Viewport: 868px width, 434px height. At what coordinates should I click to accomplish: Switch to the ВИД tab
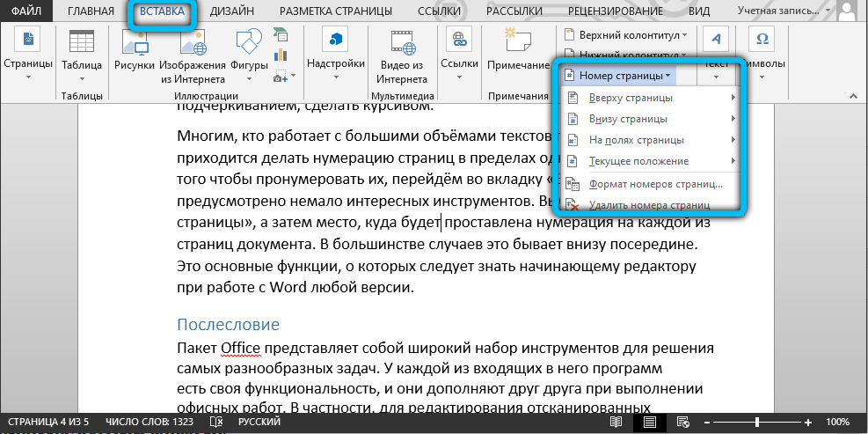click(x=699, y=11)
